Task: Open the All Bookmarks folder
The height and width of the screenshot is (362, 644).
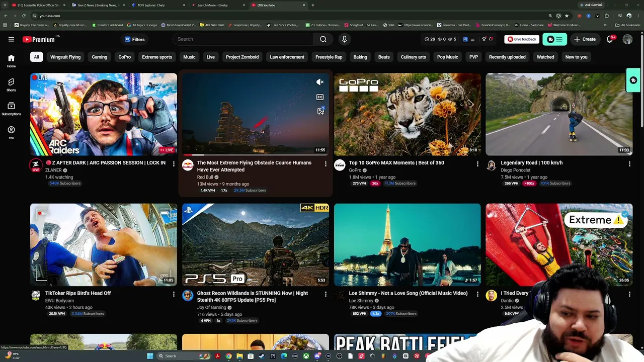Action: pos(628,25)
